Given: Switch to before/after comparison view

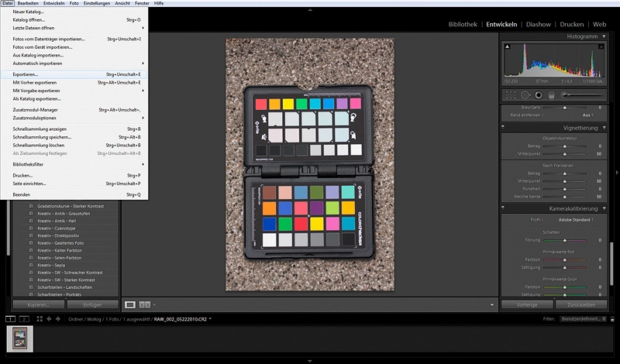Looking at the screenshot, I should (x=145, y=304).
